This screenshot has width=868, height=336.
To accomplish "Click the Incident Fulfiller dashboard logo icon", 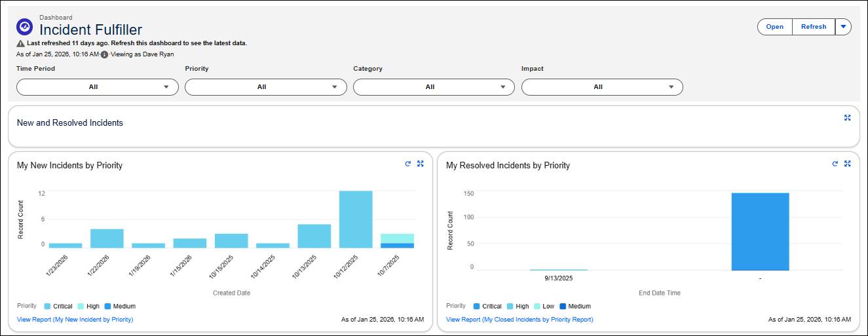I will [x=24, y=27].
